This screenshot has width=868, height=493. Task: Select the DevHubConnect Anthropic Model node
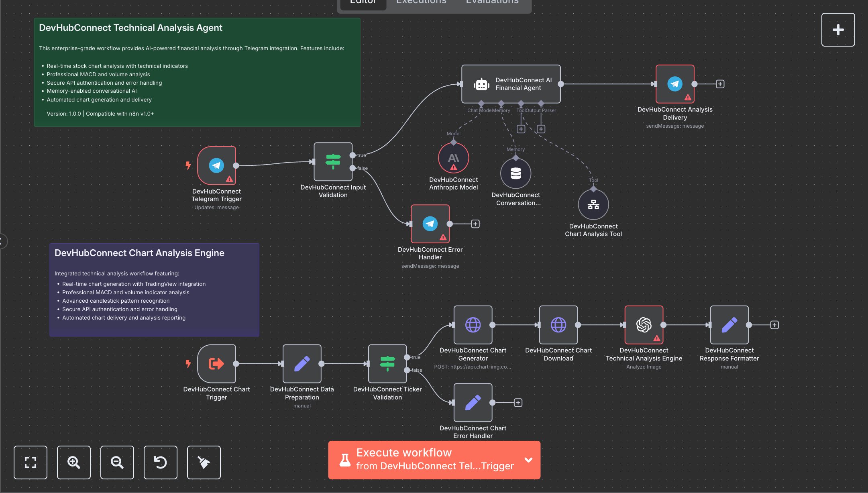coord(453,158)
